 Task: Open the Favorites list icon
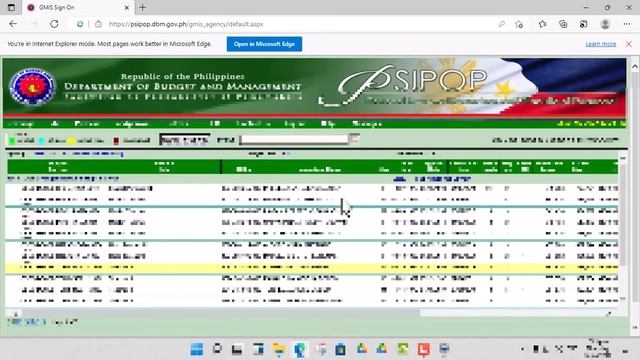click(542, 24)
